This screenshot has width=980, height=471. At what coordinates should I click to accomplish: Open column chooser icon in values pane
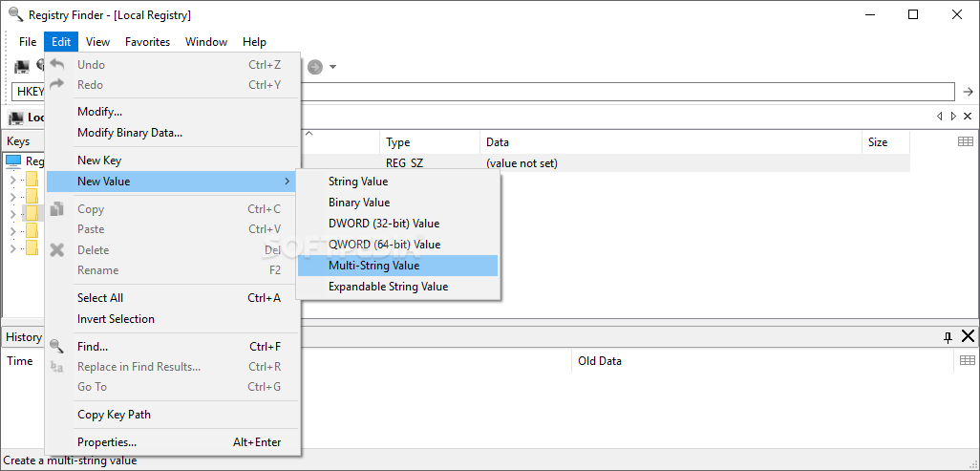[966, 142]
